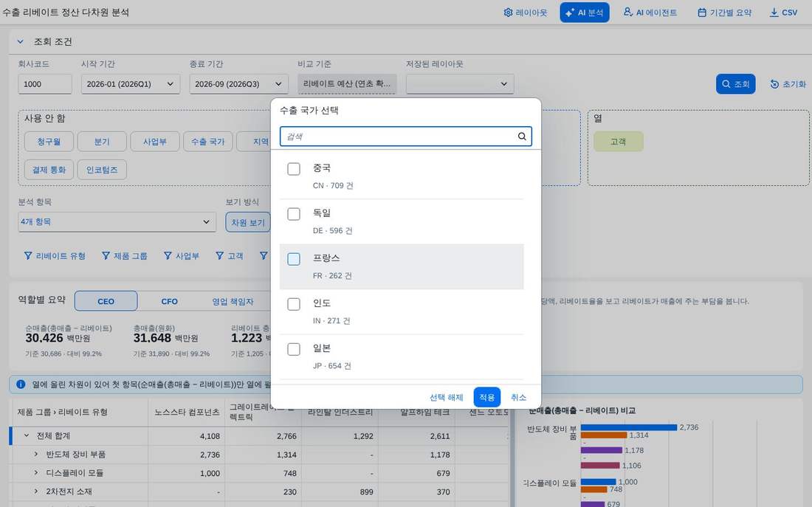812x507 pixels.
Task: Select the 인코텀즈 dimension chip
Action: pos(102,169)
